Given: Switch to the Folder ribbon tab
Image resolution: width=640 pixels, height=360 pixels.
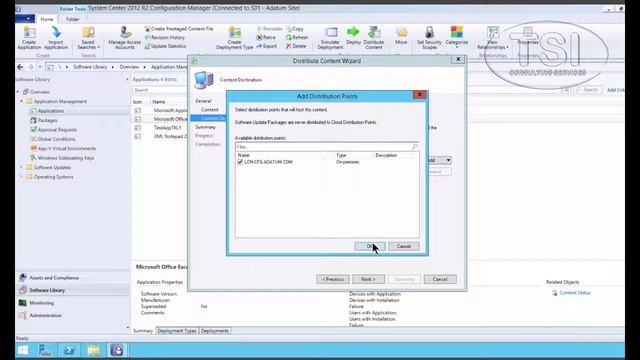Looking at the screenshot, I should coord(73,19).
